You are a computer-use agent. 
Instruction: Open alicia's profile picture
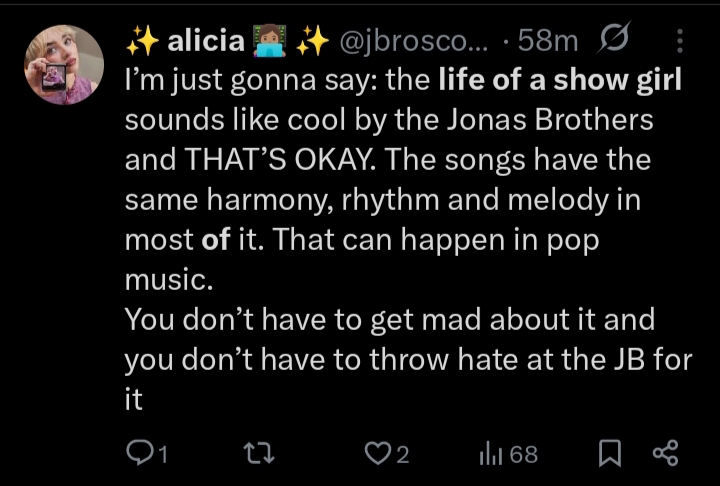pos(63,65)
